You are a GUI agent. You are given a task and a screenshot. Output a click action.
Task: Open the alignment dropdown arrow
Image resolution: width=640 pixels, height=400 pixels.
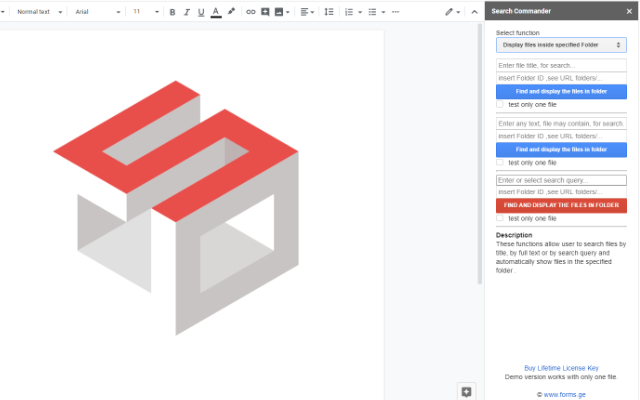312,12
